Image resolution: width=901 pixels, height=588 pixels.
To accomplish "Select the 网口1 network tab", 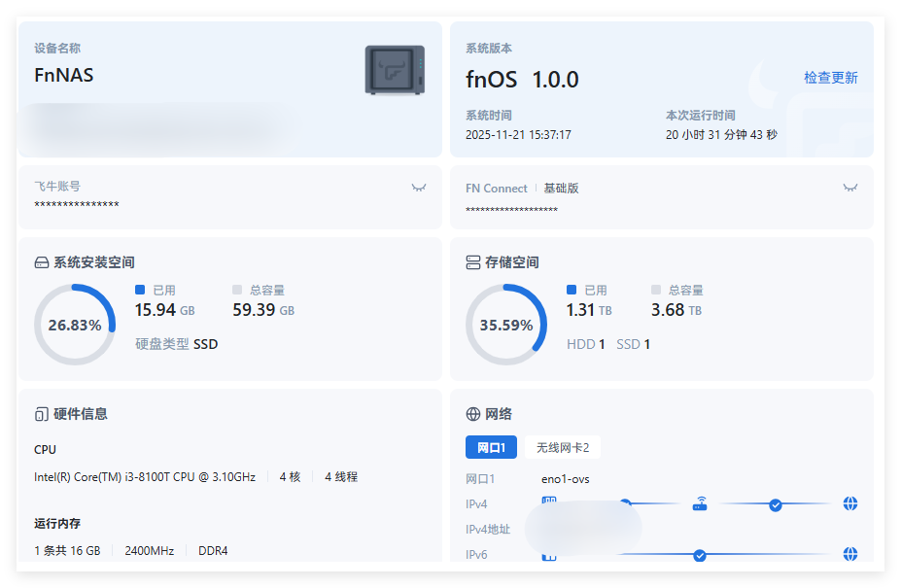I will [x=491, y=447].
